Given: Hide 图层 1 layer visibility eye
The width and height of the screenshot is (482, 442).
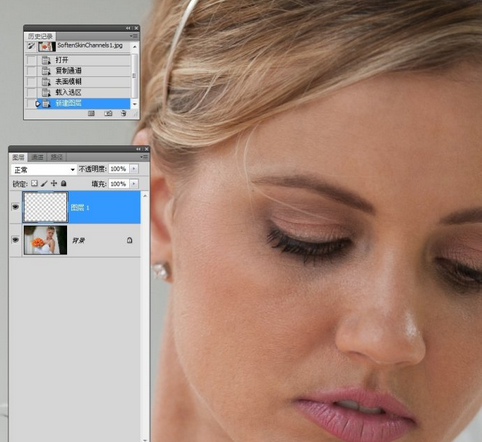Looking at the screenshot, I should (x=15, y=207).
